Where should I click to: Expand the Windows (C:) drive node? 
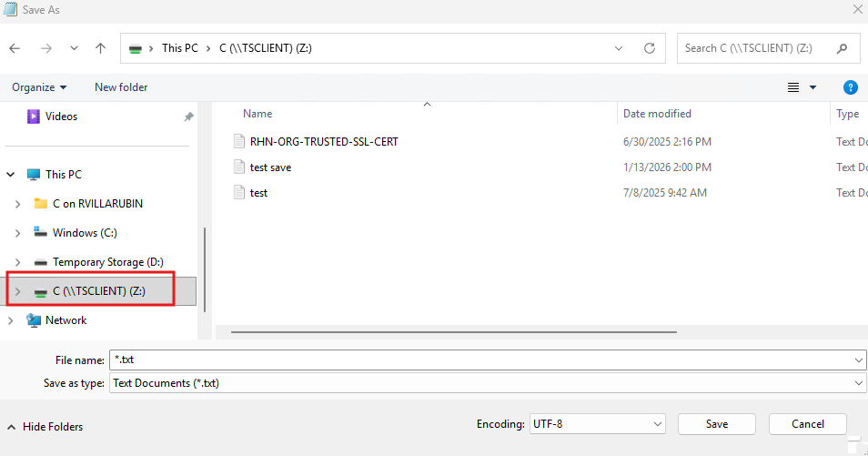(x=17, y=233)
